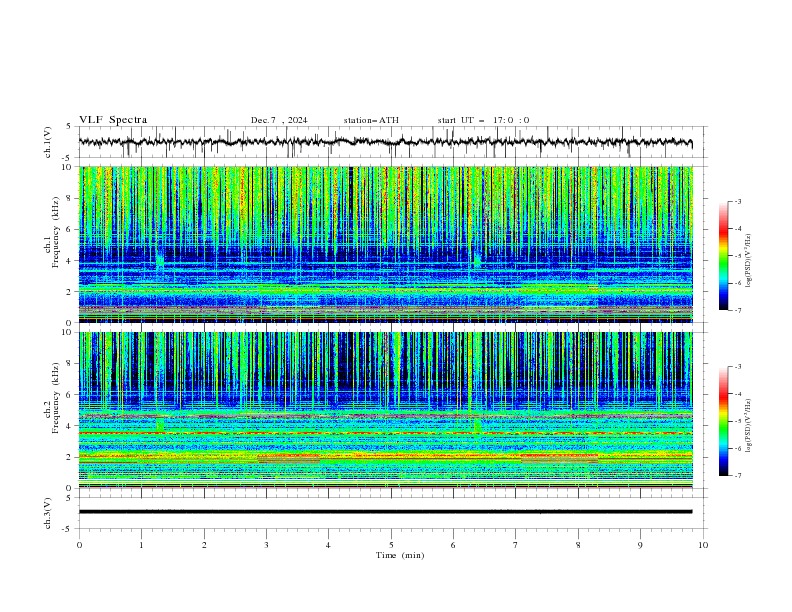Select the ch.2 "Frequency (kHz)" axis label
Viewport: 792px width, 612px height.
pyautogui.click(x=55, y=398)
